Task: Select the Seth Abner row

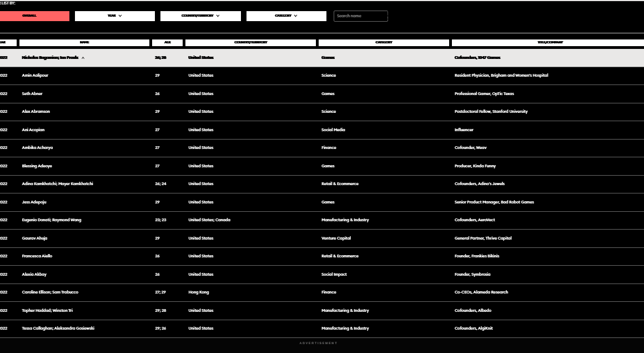Action: coord(32,94)
